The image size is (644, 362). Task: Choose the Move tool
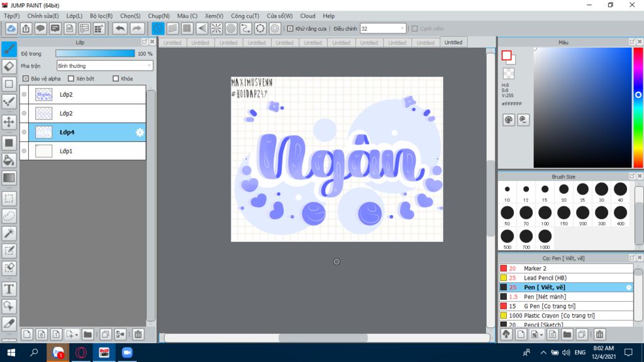pyautogui.click(x=9, y=122)
